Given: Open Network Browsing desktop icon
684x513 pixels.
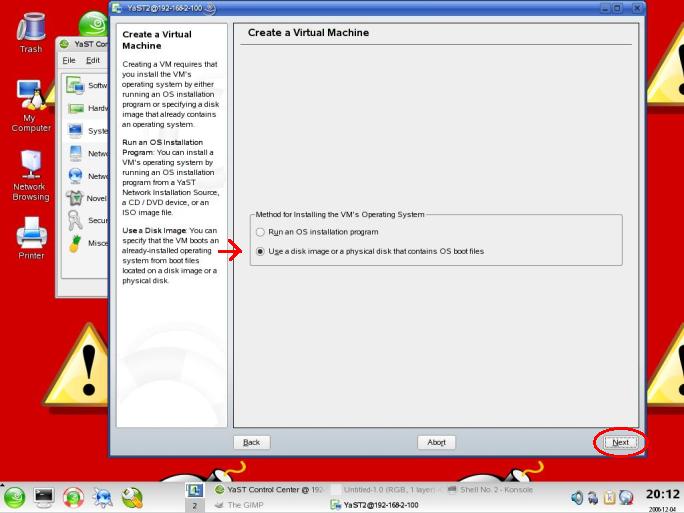Looking at the screenshot, I should click(x=31, y=175).
